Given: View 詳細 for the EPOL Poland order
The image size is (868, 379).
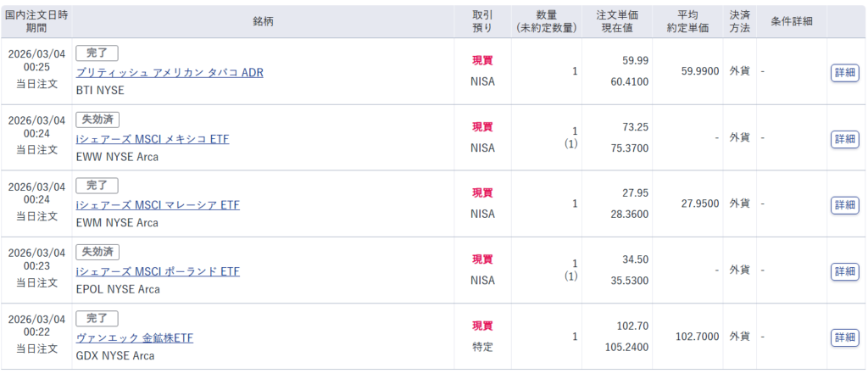Looking at the screenshot, I should [844, 270].
